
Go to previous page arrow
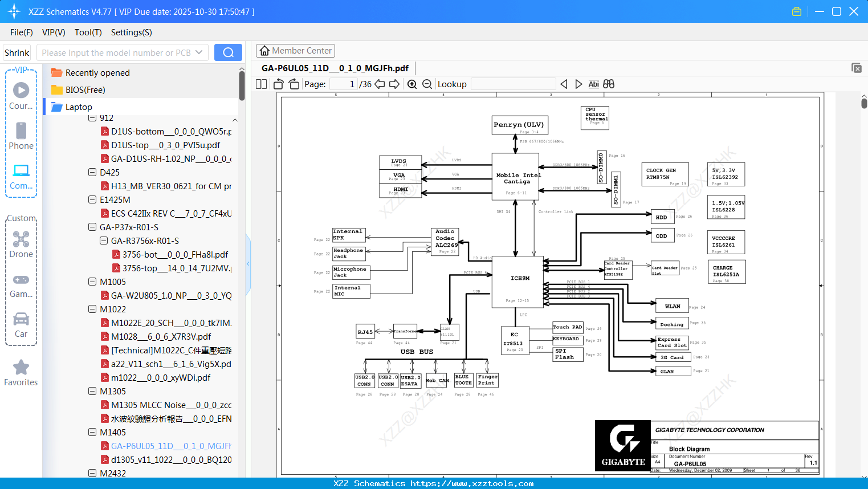(380, 84)
